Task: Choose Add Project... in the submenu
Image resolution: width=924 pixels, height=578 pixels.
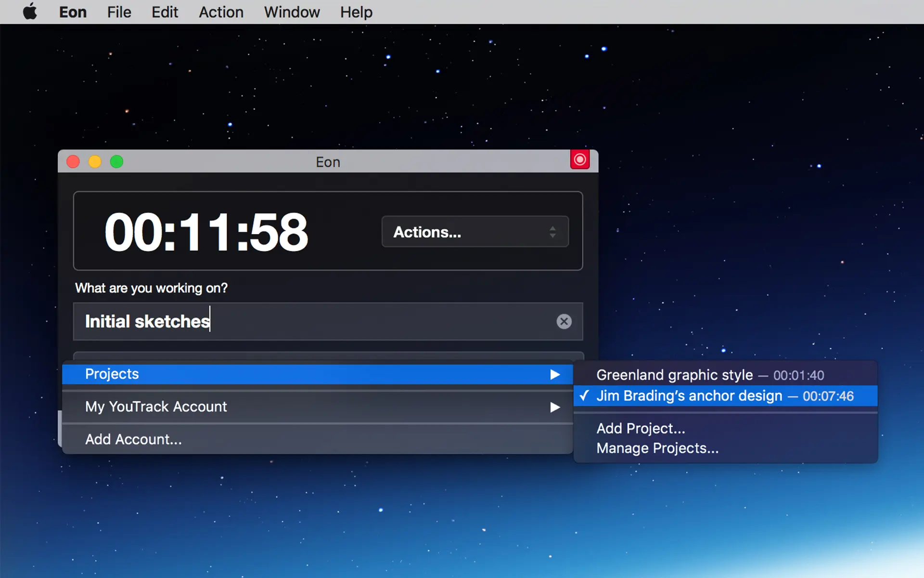Action: (726, 428)
